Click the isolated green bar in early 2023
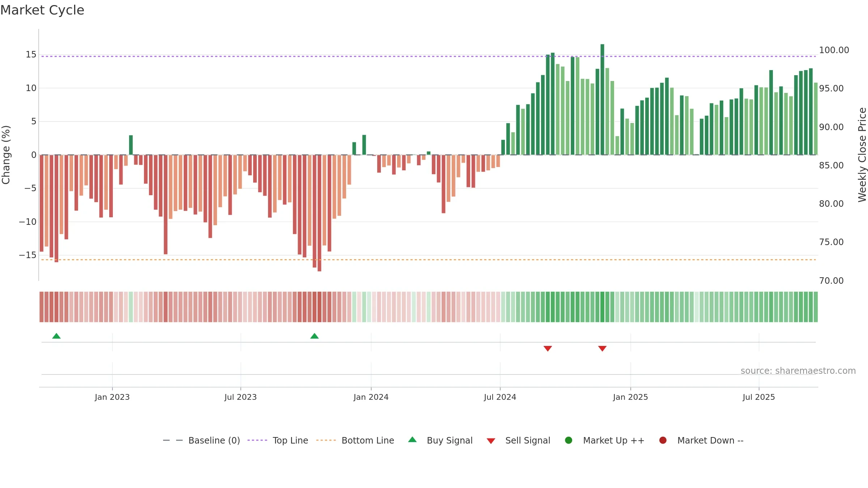868x488 pixels. (131, 145)
